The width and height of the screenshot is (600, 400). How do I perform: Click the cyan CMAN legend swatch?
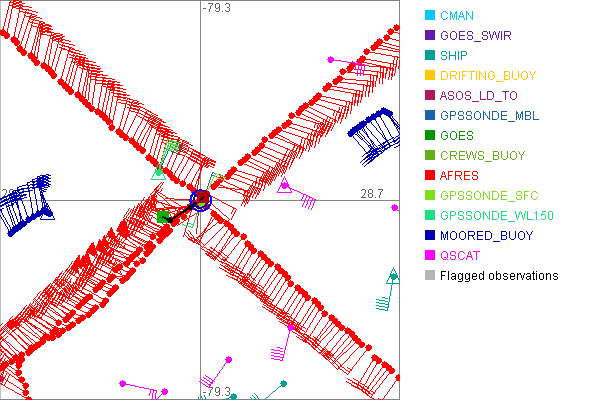tap(430, 16)
